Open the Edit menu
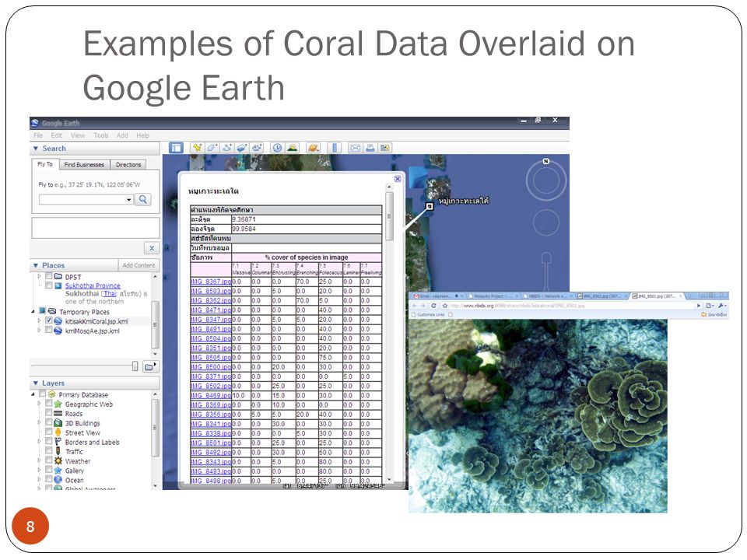The height and width of the screenshot is (560, 747). [57, 135]
